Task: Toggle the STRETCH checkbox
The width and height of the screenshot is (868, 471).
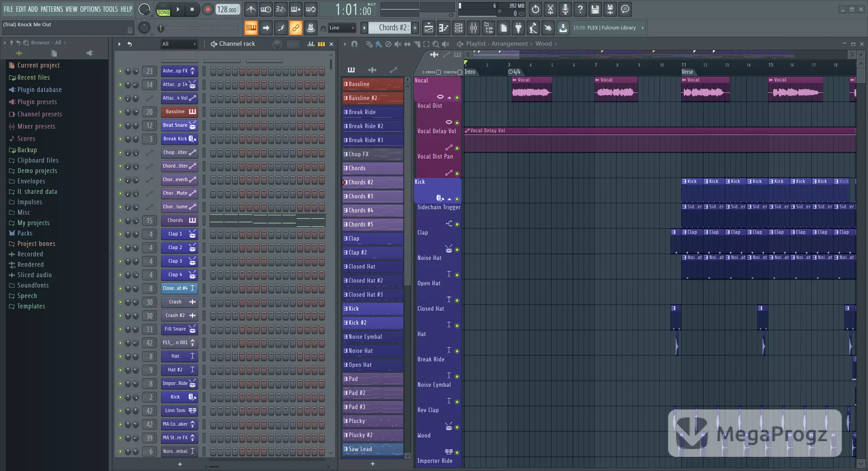Action: click(x=460, y=72)
